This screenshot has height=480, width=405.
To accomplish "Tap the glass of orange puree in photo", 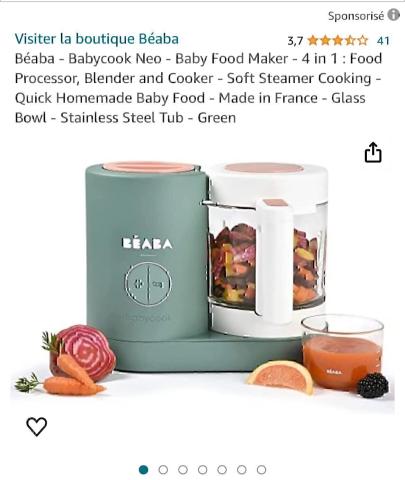I will [x=342, y=352].
